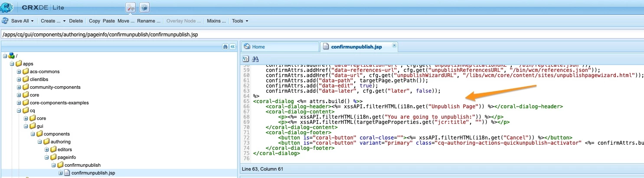Select the editors tree node
This screenshot has height=178, width=644.
(x=65, y=149)
